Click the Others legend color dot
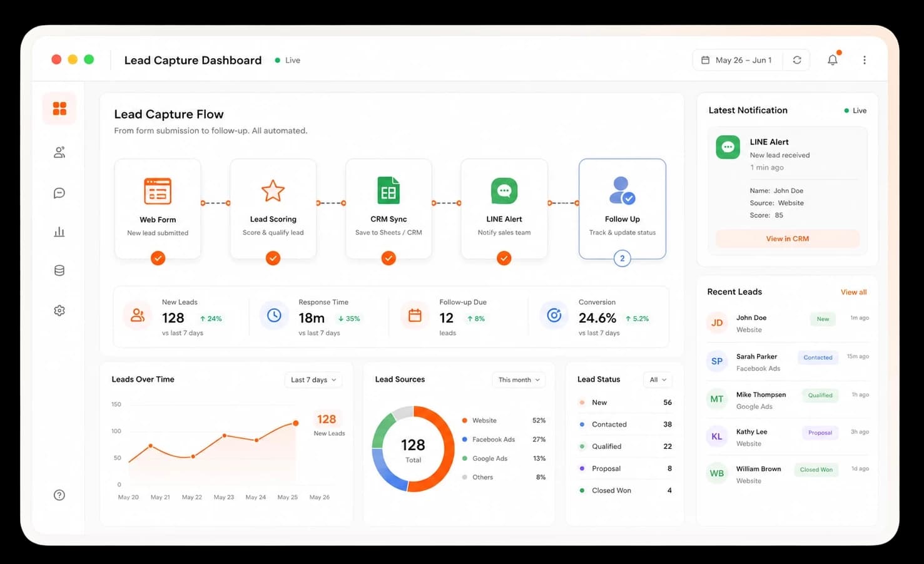Screen dimensions: 924x564 464,477
